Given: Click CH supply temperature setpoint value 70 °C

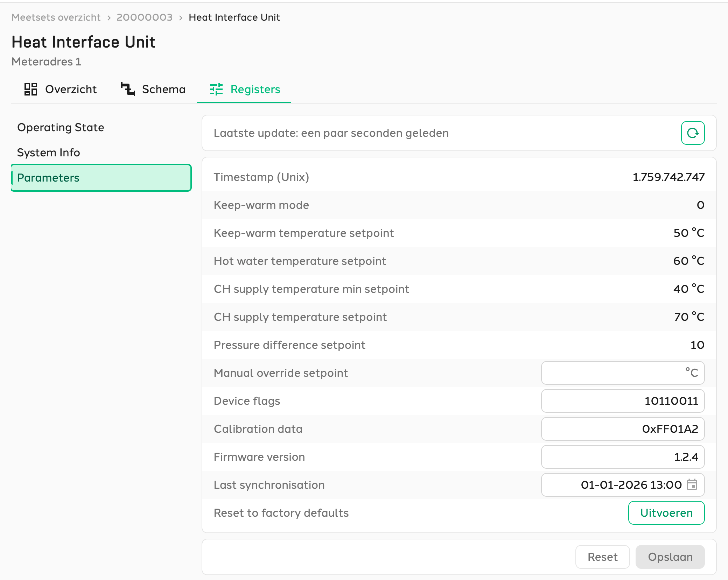Looking at the screenshot, I should click(x=689, y=317).
